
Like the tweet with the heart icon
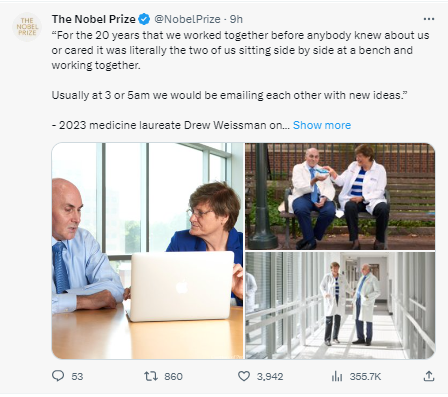tap(244, 376)
